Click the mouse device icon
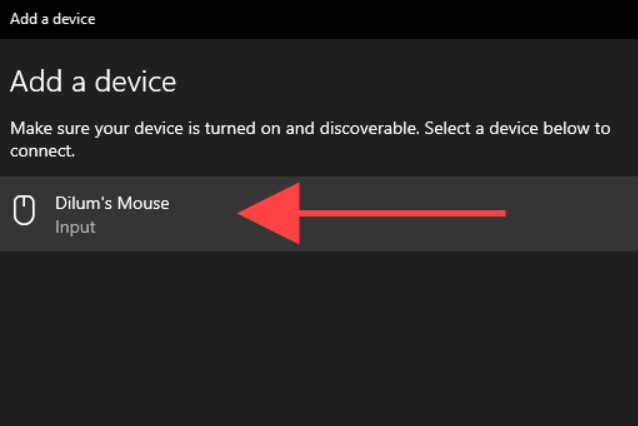Screen dimensions: 638x426 (24, 211)
